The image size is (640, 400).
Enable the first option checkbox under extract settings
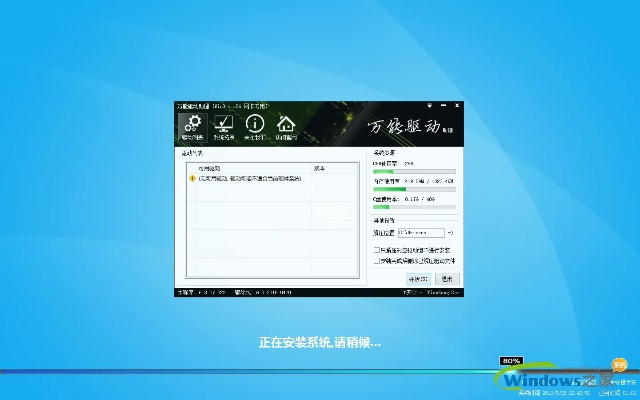point(377,250)
